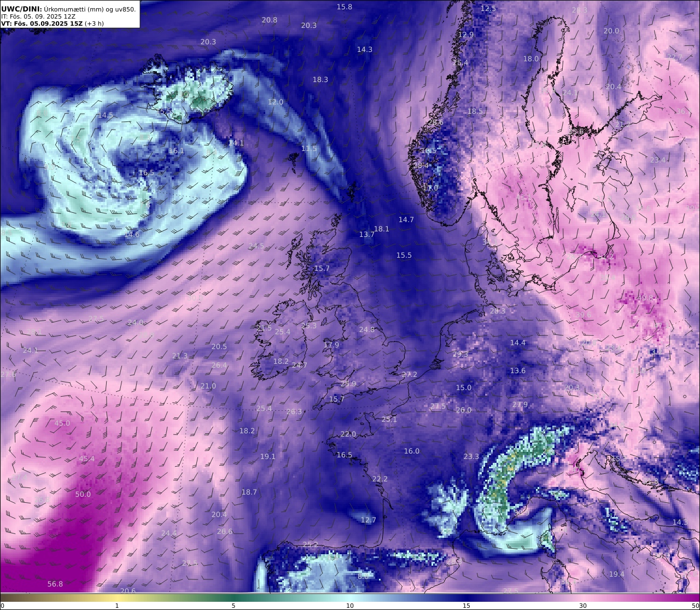Select the 17.9 value in the Irish Sea
The image size is (700, 610).
(x=331, y=345)
